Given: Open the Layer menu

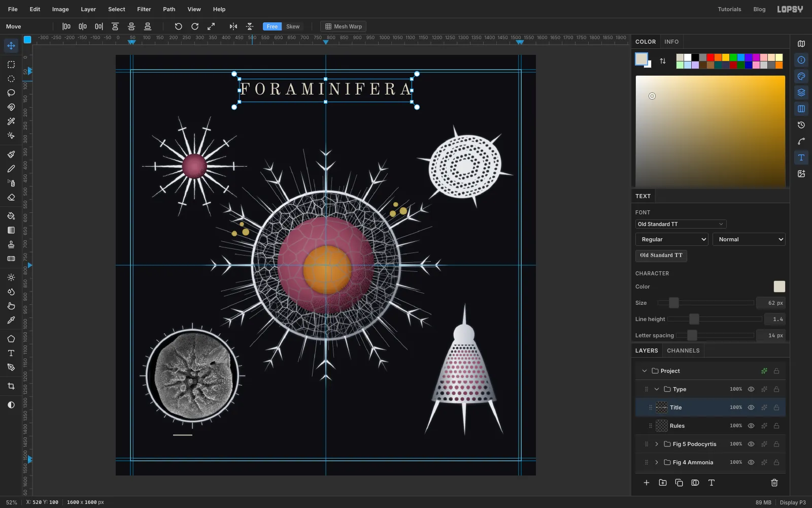Looking at the screenshot, I should click(88, 9).
